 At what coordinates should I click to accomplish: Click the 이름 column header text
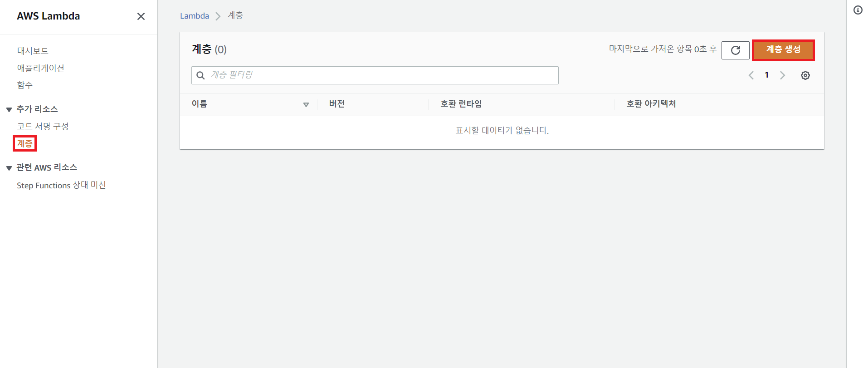point(199,104)
